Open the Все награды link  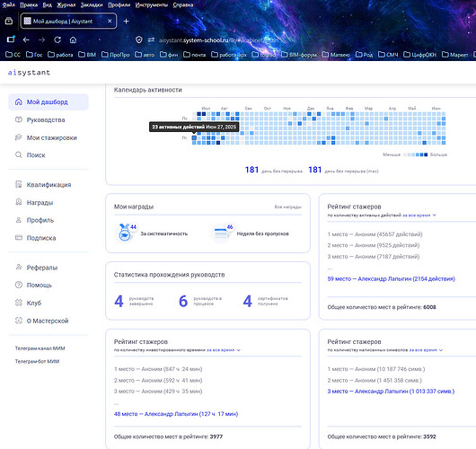pyautogui.click(x=287, y=207)
